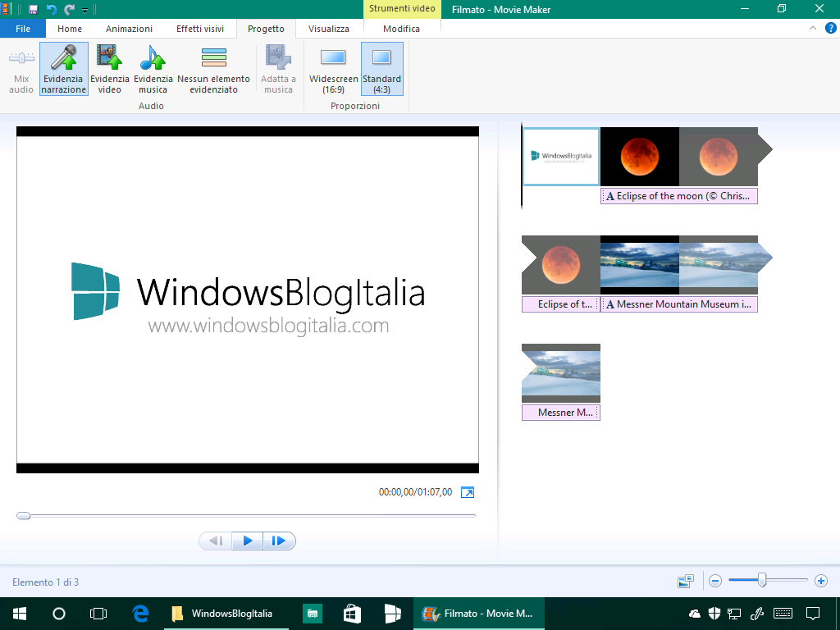Select the Strumenti video contextual tab
840x630 pixels.
tap(402, 8)
